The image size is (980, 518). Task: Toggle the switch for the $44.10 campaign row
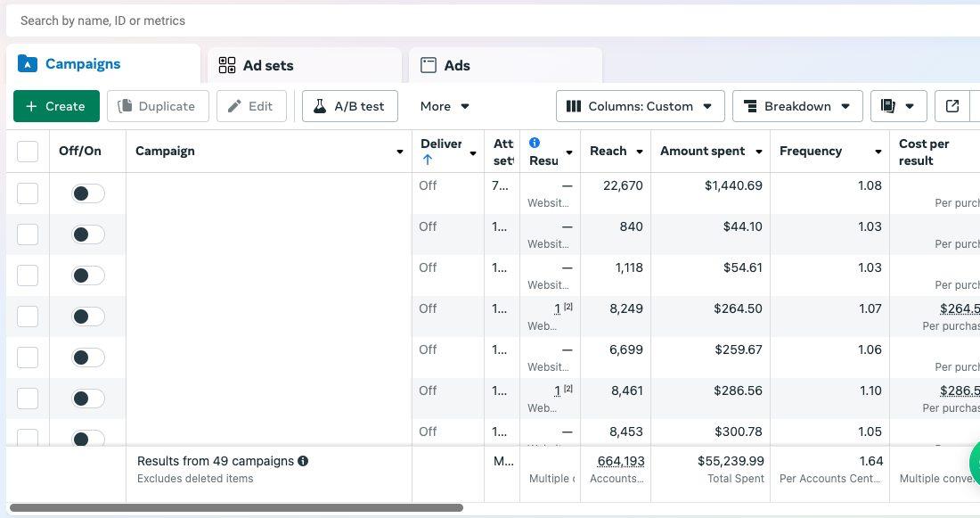88,234
